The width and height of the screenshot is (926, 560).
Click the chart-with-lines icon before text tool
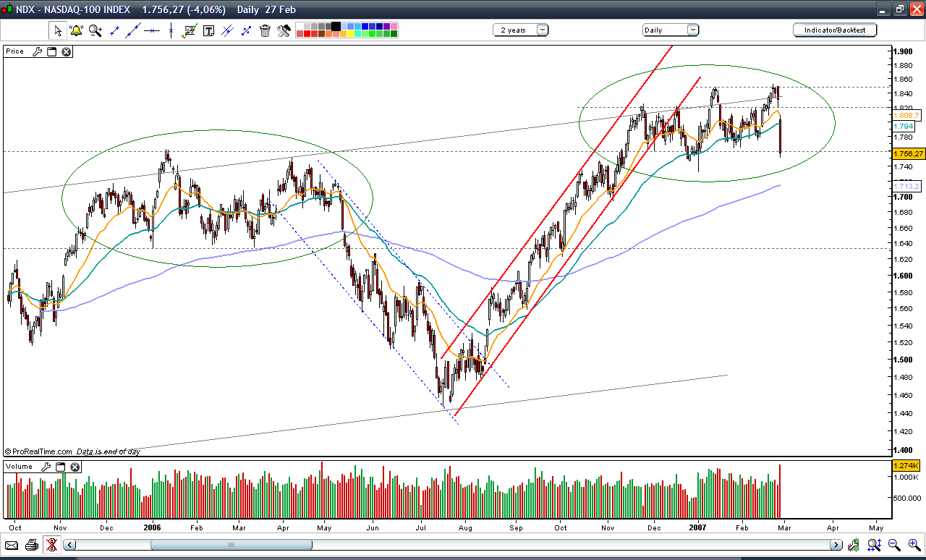click(190, 30)
